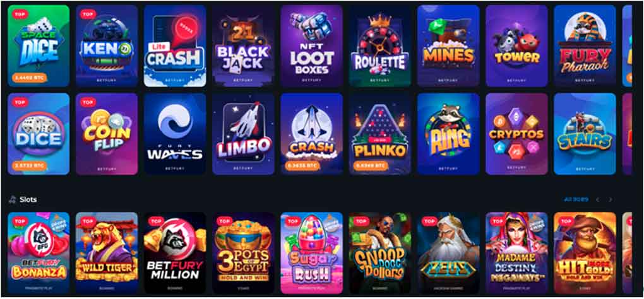
Task: Show next slots with right arrow
Action: (611, 199)
